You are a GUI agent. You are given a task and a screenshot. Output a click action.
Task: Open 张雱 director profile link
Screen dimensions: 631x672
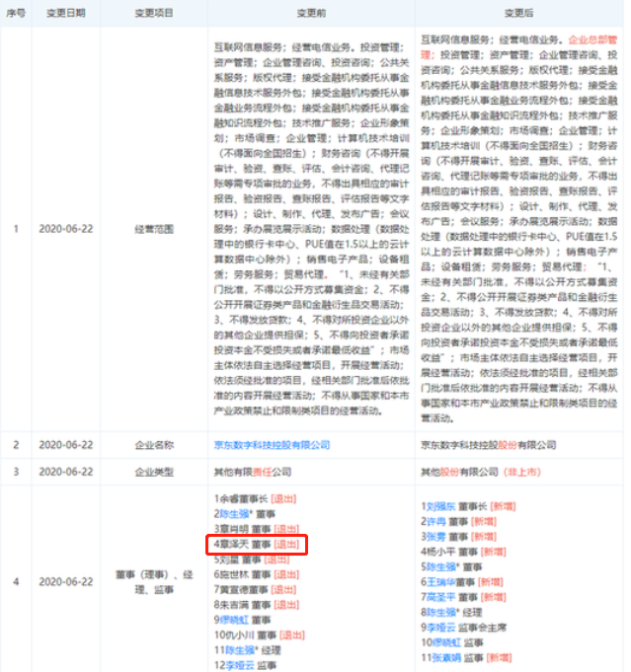click(x=435, y=537)
